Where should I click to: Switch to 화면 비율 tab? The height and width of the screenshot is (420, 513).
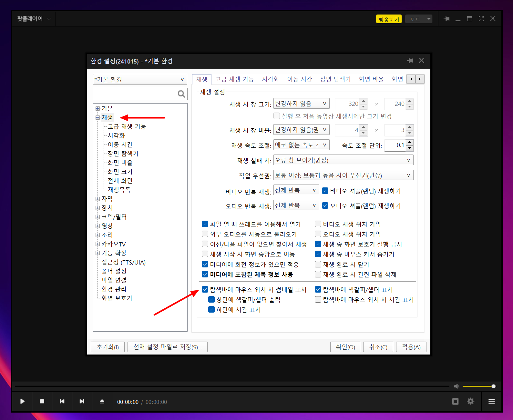pos(371,79)
